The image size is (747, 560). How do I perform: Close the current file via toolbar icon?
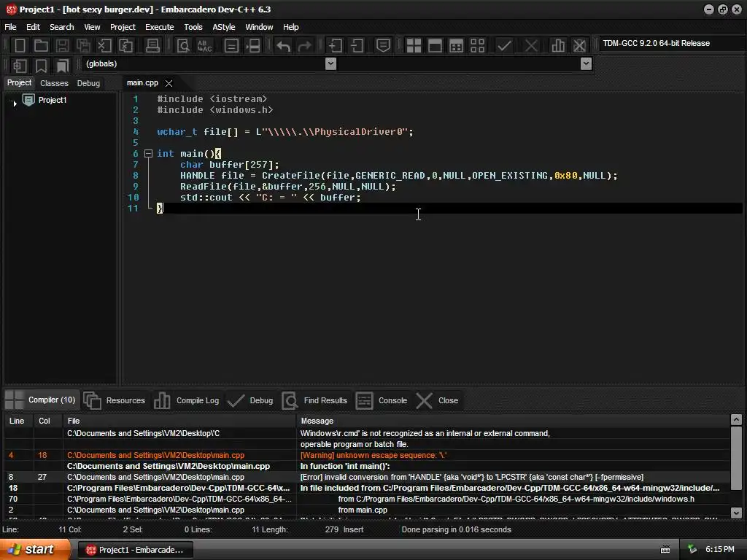click(x=104, y=46)
